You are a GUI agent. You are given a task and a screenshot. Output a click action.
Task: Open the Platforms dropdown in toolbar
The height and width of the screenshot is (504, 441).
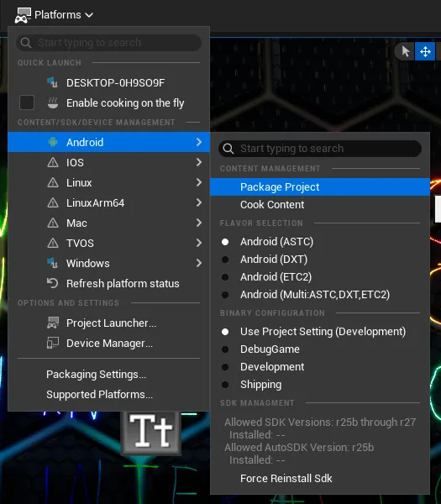55,15
